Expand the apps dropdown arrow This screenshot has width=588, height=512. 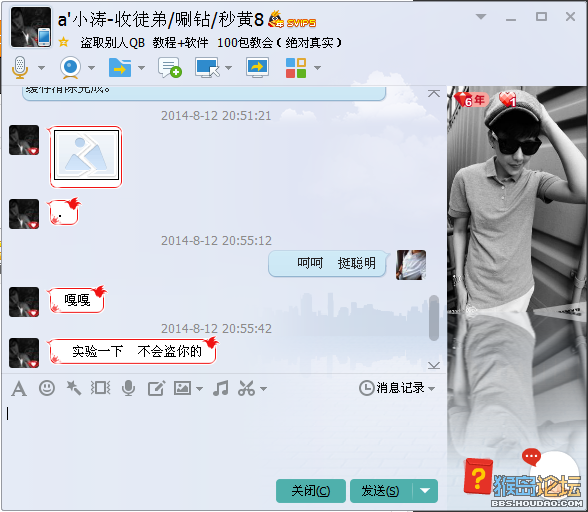(x=318, y=68)
